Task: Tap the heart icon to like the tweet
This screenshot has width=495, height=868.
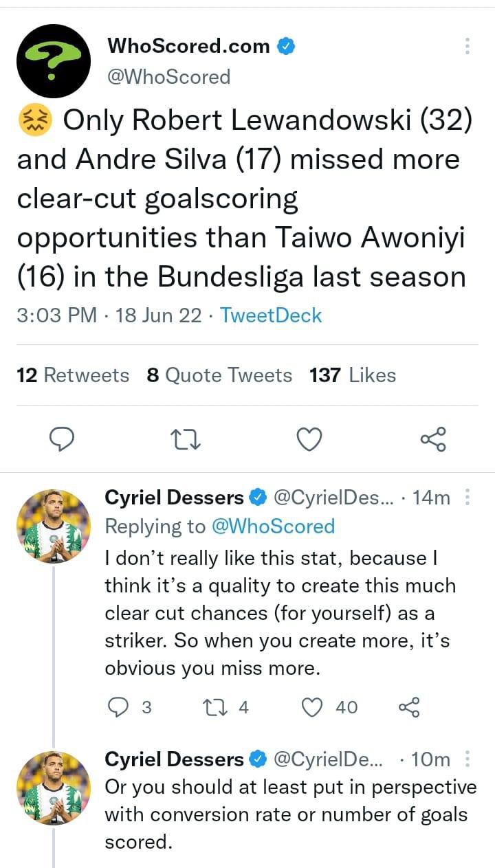Action: [x=309, y=438]
